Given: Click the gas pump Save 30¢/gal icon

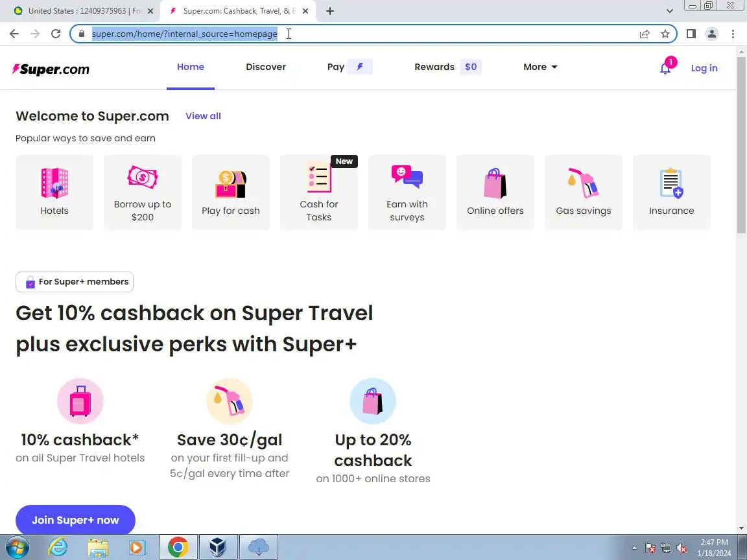Looking at the screenshot, I should (x=229, y=401).
